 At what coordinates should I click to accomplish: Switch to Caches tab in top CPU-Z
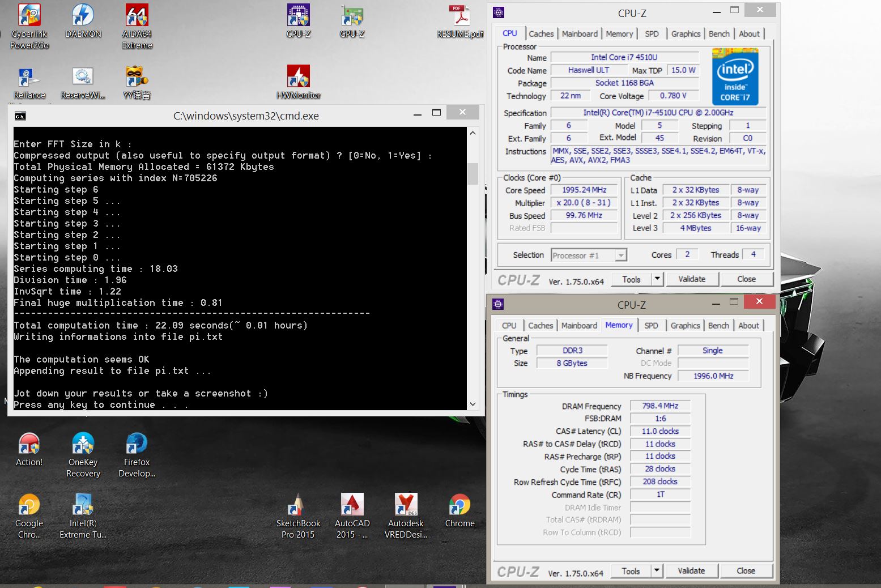click(541, 34)
